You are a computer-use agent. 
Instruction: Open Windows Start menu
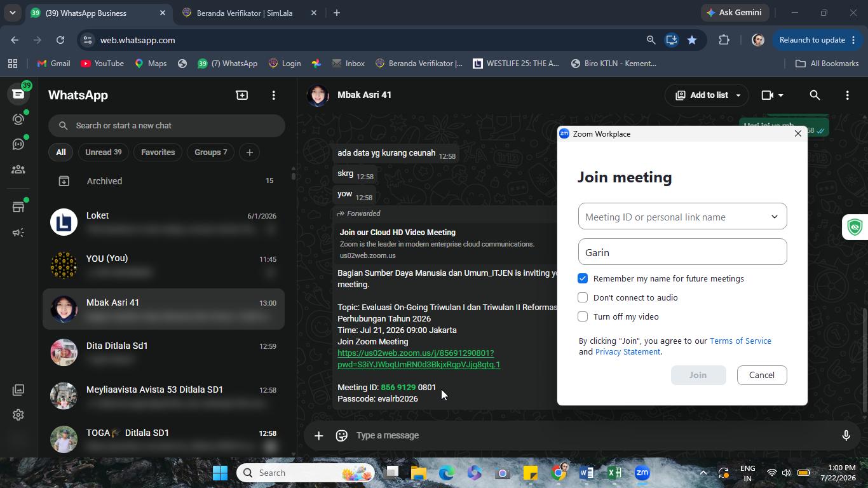coord(220,473)
